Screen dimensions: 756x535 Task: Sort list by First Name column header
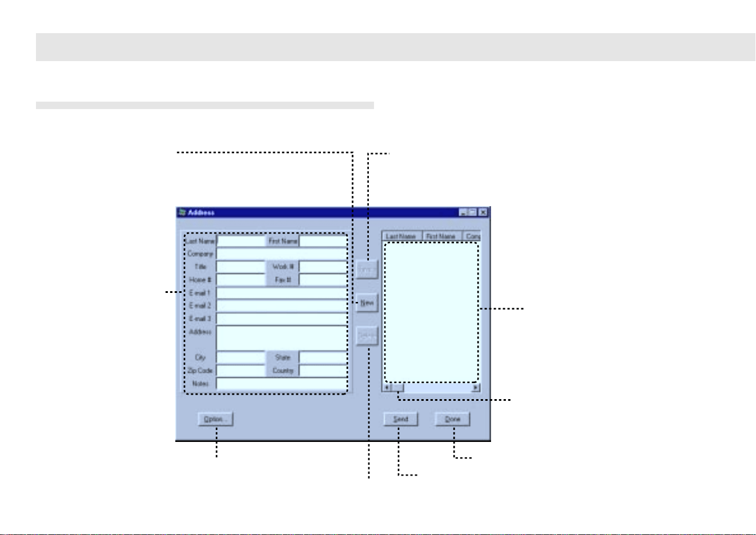pyautogui.click(x=442, y=236)
